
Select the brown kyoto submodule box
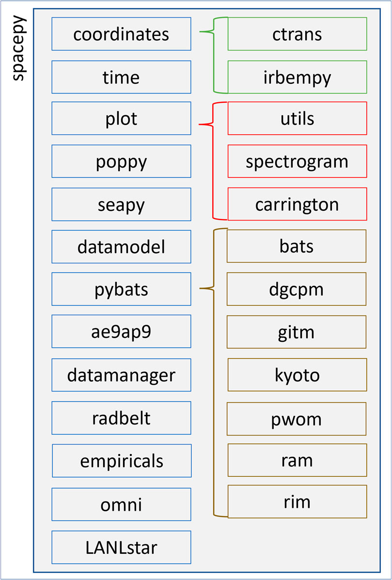click(297, 375)
